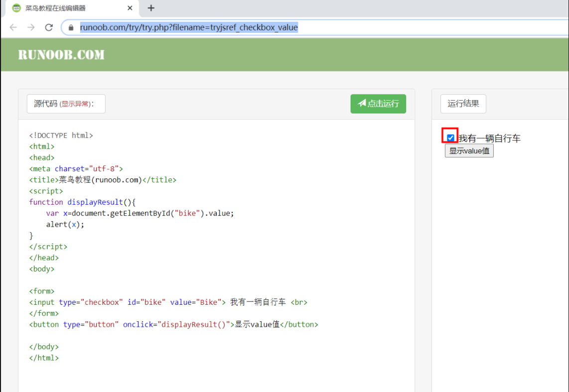Click the button onclick="displayResult()" code line
Viewport: 569px width, 392px height.
pyautogui.click(x=173, y=325)
